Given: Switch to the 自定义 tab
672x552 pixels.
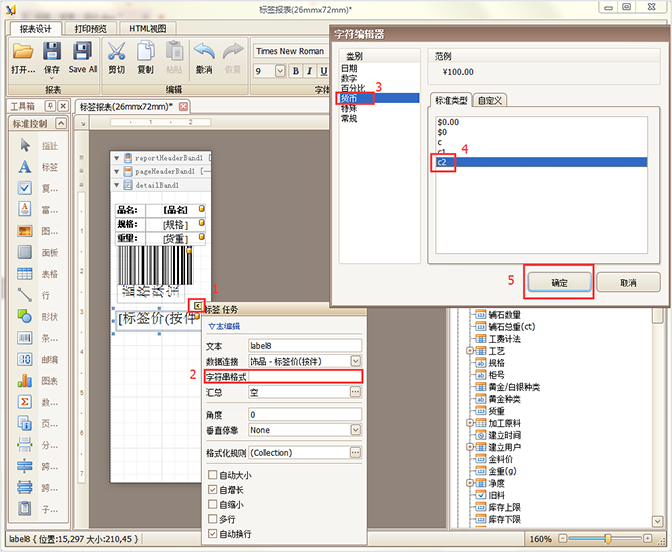Looking at the screenshot, I should pyautogui.click(x=490, y=100).
